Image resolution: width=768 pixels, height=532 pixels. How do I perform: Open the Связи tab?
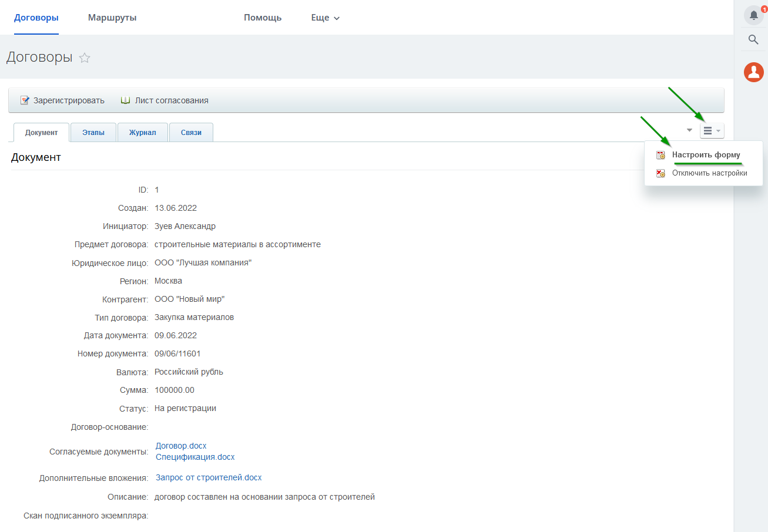[x=191, y=133]
